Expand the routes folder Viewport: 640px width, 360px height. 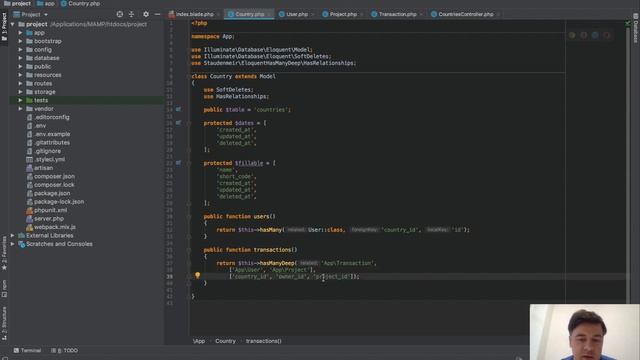(x=20, y=83)
